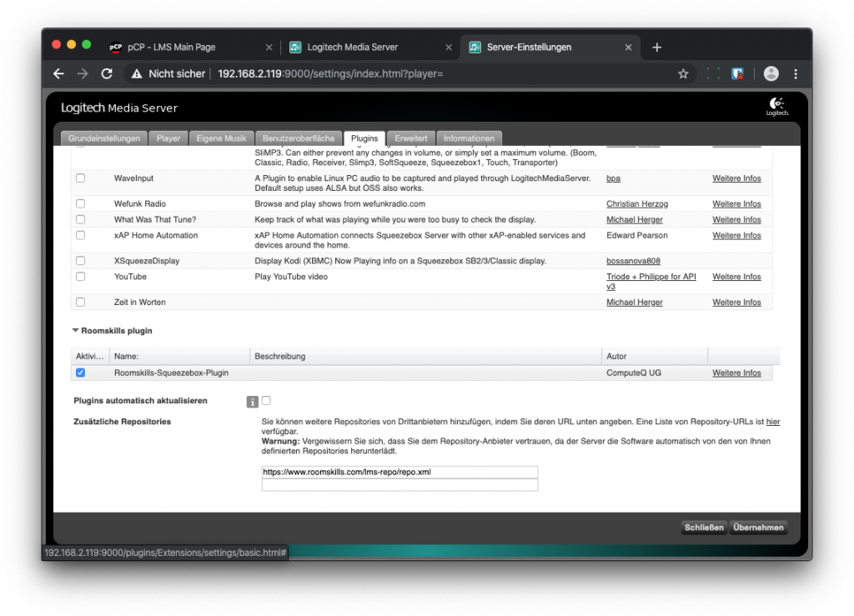Open author link Triode + Philippe for API v3
854x616 pixels.
click(651, 282)
